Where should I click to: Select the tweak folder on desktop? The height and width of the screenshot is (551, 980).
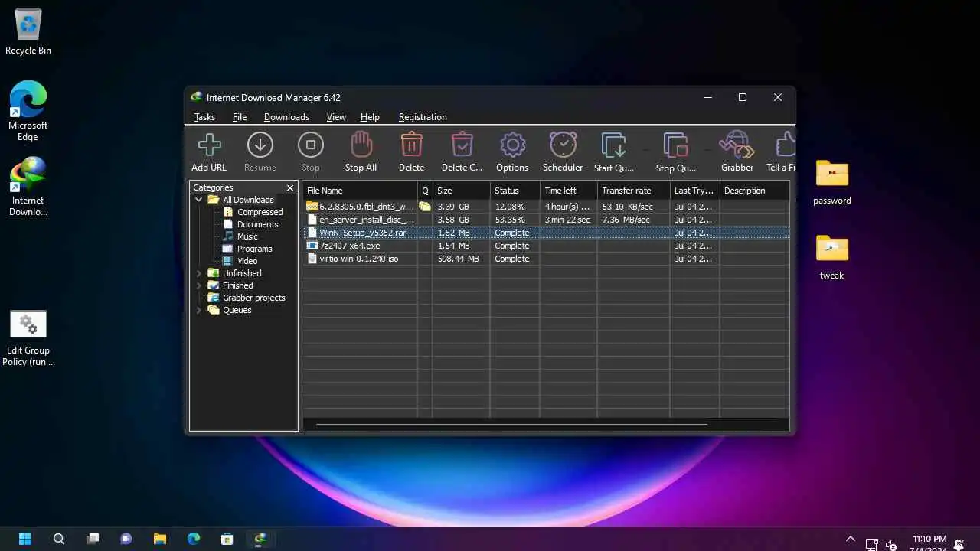click(831, 257)
